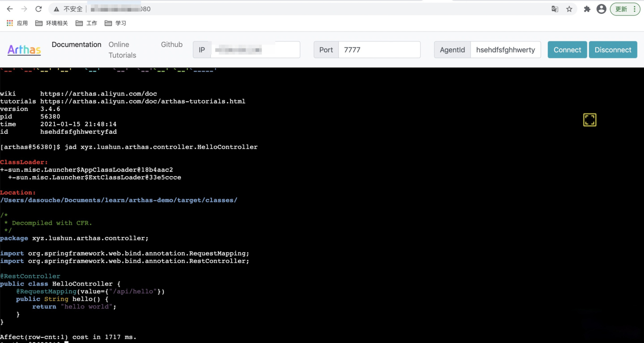Viewport: 644px width, 343px height.
Task: Click the return "hello world" line
Action: (74, 307)
